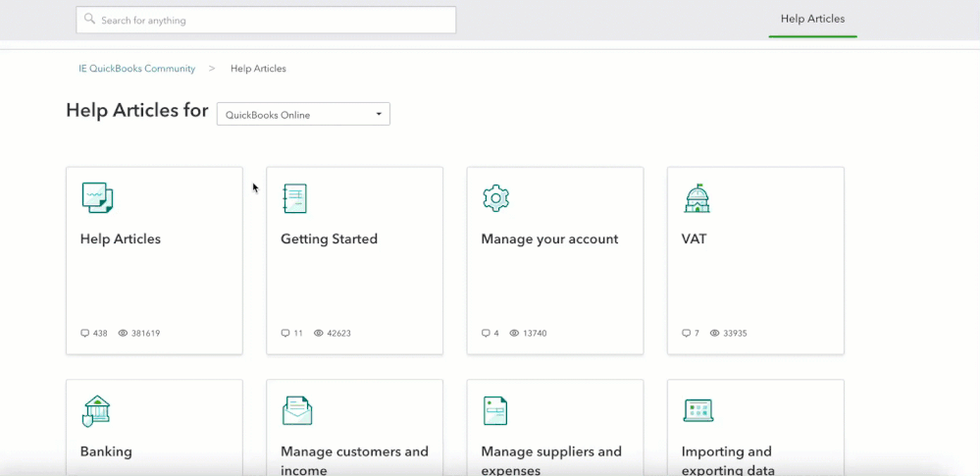Screen dimensions: 980x476
Task: Click the Banking building icon
Action: point(96,410)
